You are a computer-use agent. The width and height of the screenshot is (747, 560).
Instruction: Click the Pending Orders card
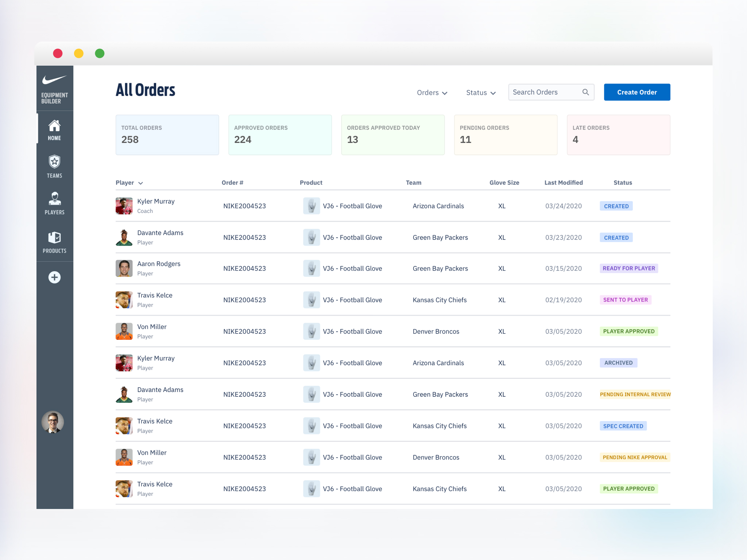pos(506,135)
